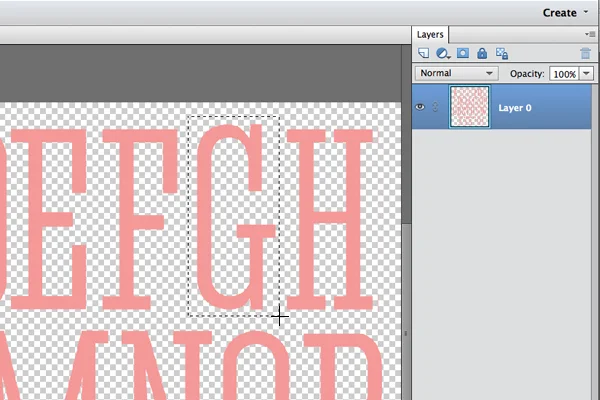The height and width of the screenshot is (400, 600).
Task: Switch to the Layers tab
Action: [x=430, y=34]
